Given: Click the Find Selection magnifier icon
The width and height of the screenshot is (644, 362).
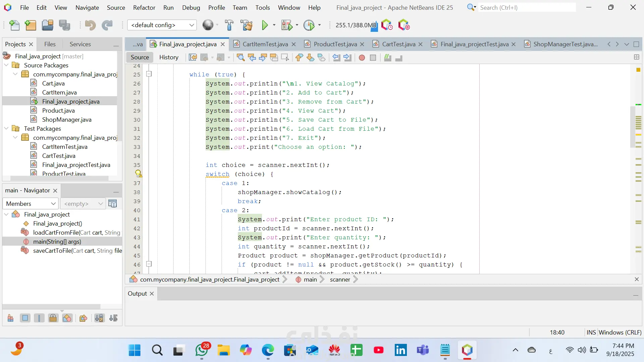Looking at the screenshot, I should pos(240,58).
